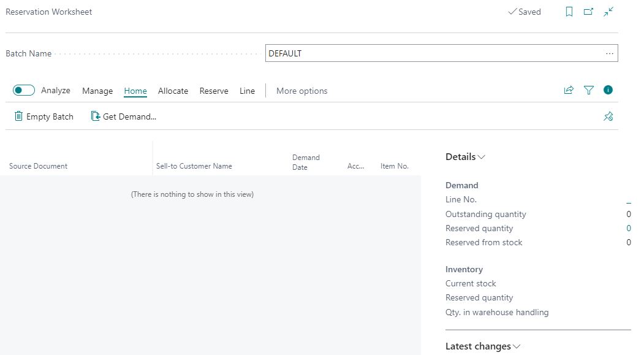644x355 pixels.
Task: Switch to the Allocate tab
Action: pos(173,90)
